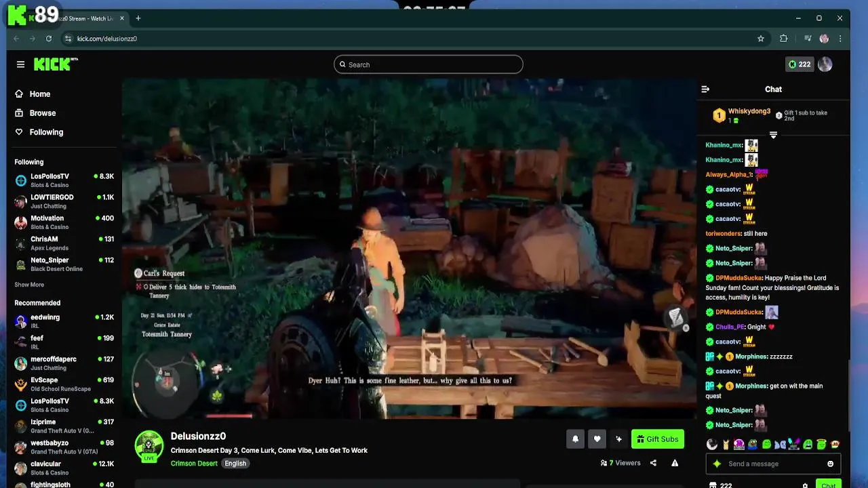Expand the gift leaderboard dropdown arrow
This screenshot has height=488, width=868.
pyautogui.click(x=773, y=135)
